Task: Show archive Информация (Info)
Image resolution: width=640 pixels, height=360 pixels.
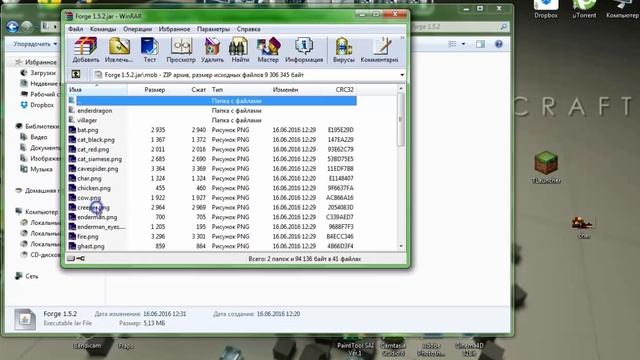Action: (x=304, y=50)
